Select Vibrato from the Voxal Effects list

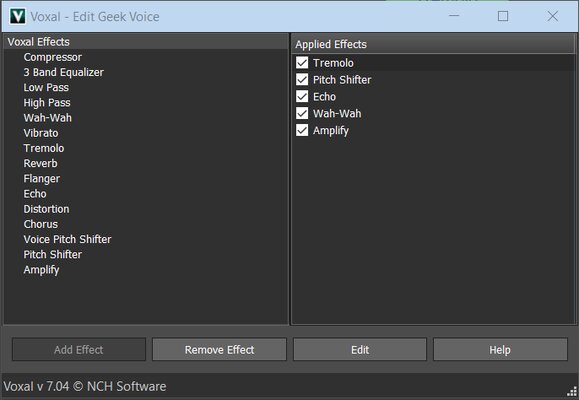tap(41, 133)
